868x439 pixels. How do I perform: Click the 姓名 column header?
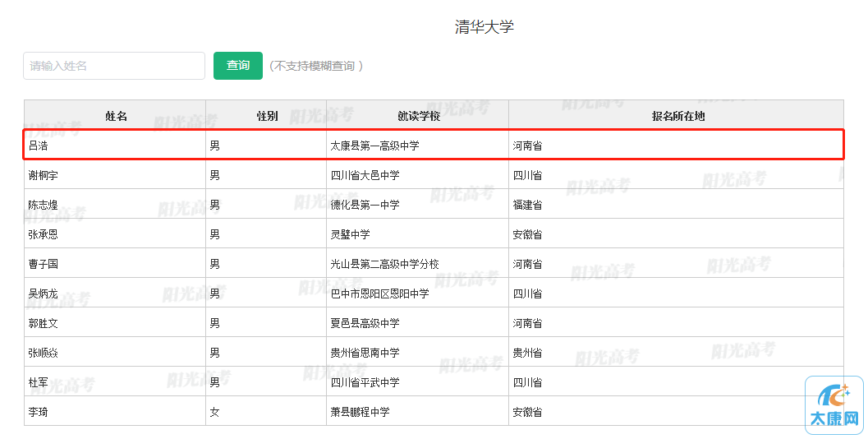(117, 116)
